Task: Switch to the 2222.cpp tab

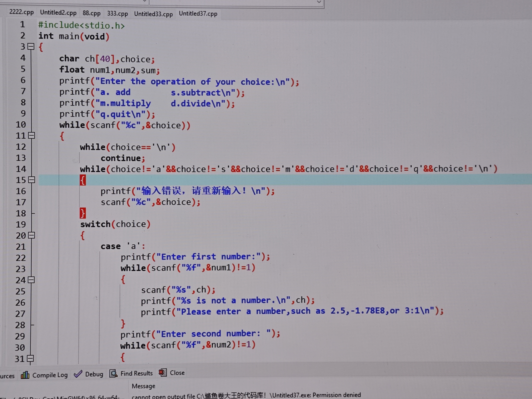Action: pos(21,12)
